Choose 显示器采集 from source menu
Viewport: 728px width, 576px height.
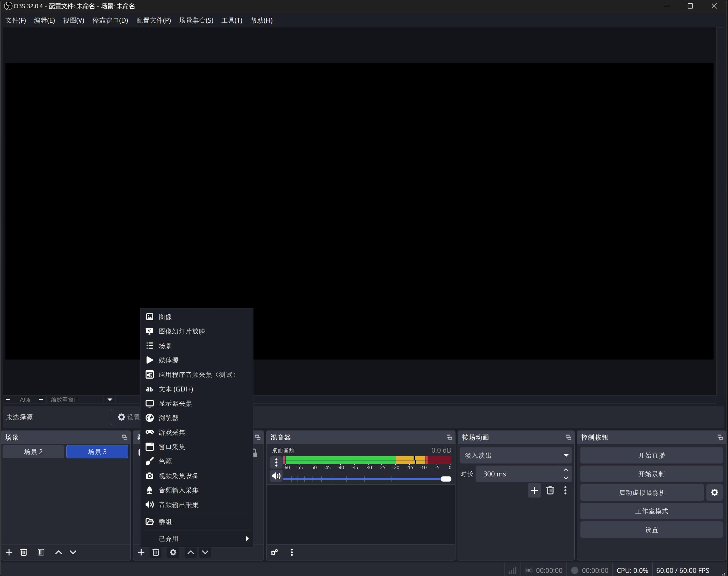[x=175, y=404]
